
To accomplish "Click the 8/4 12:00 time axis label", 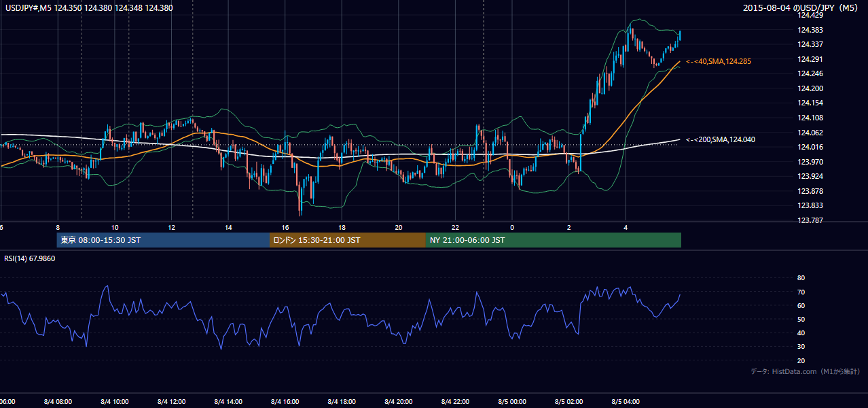I will 171,402.
